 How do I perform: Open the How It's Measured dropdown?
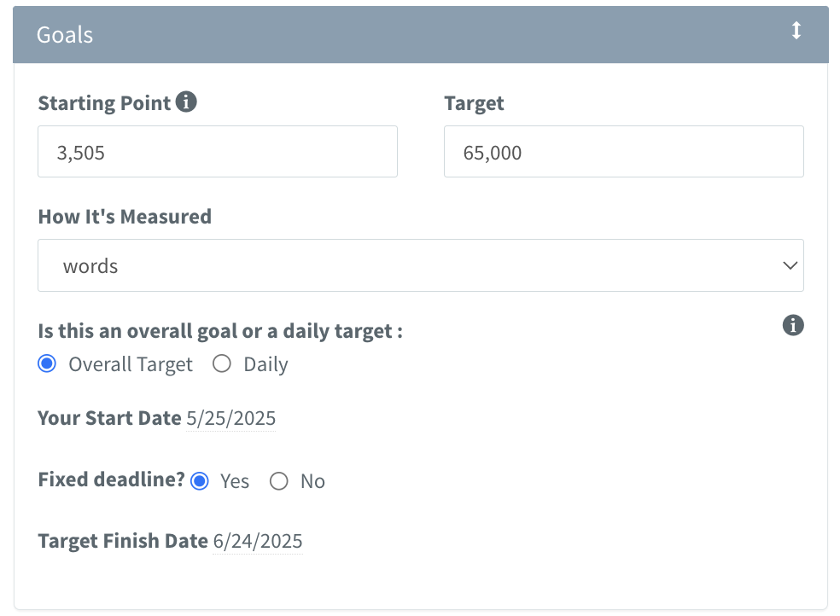pos(420,265)
